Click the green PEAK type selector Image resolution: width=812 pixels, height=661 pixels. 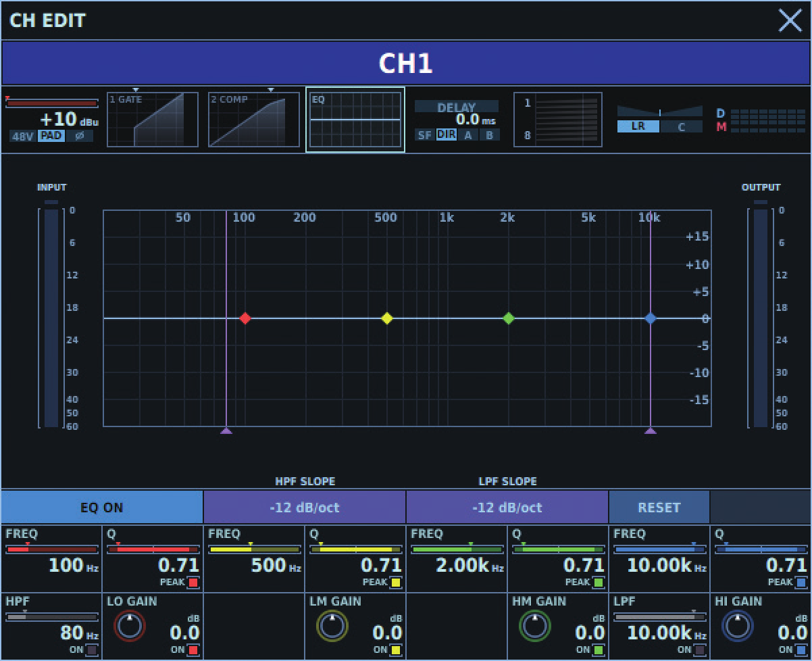pyautogui.click(x=599, y=582)
